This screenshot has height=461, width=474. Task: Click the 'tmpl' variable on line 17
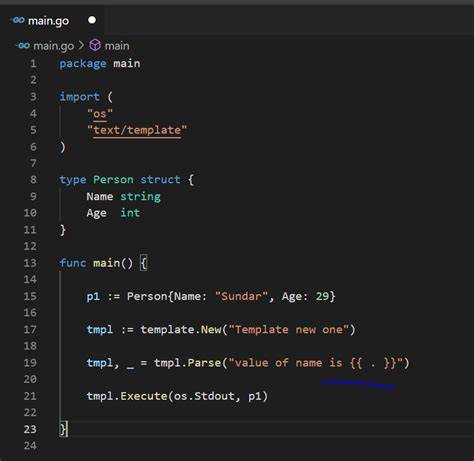(x=100, y=330)
